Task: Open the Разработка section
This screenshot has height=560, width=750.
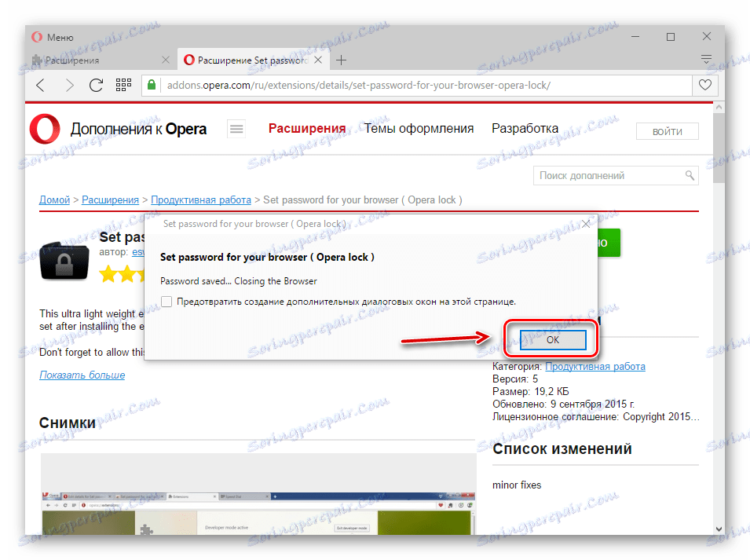Action: 525,128
